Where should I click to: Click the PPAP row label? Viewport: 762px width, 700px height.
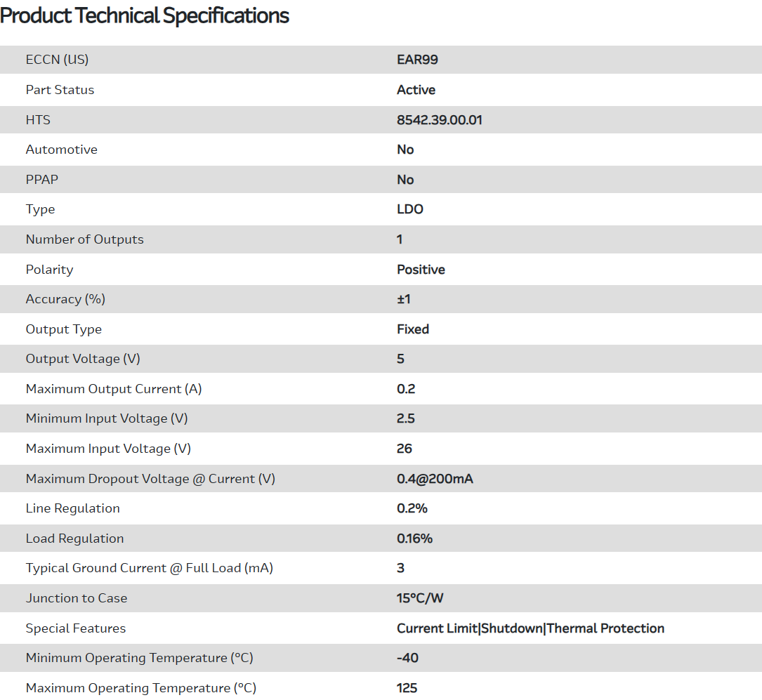click(41, 180)
